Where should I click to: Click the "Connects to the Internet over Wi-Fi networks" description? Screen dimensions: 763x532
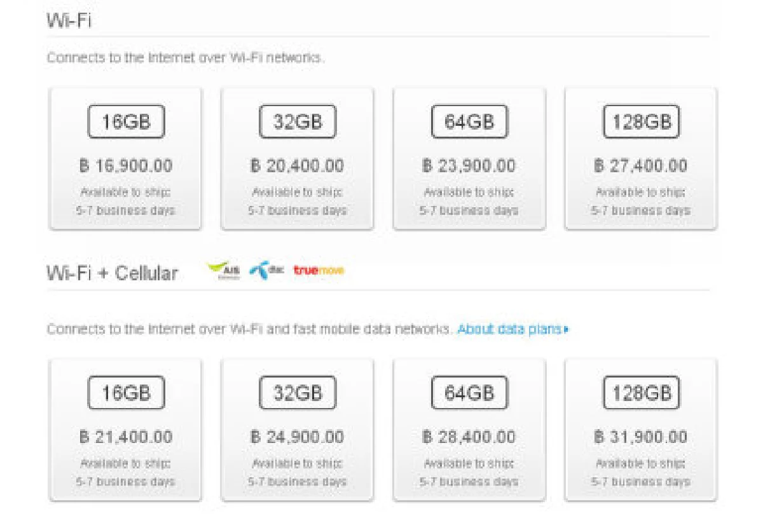(186, 58)
